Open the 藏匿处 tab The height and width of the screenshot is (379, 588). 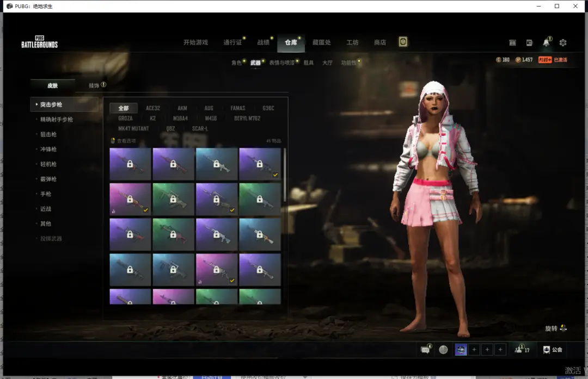322,42
